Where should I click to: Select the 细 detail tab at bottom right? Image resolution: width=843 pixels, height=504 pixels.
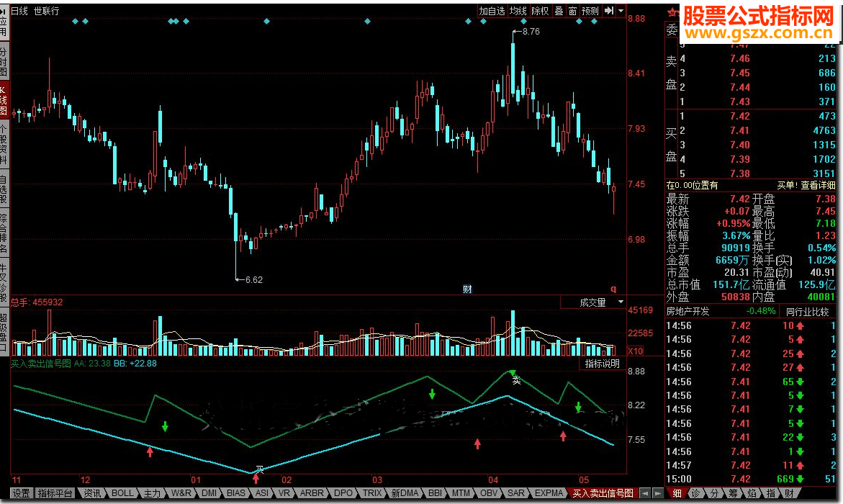point(677,493)
